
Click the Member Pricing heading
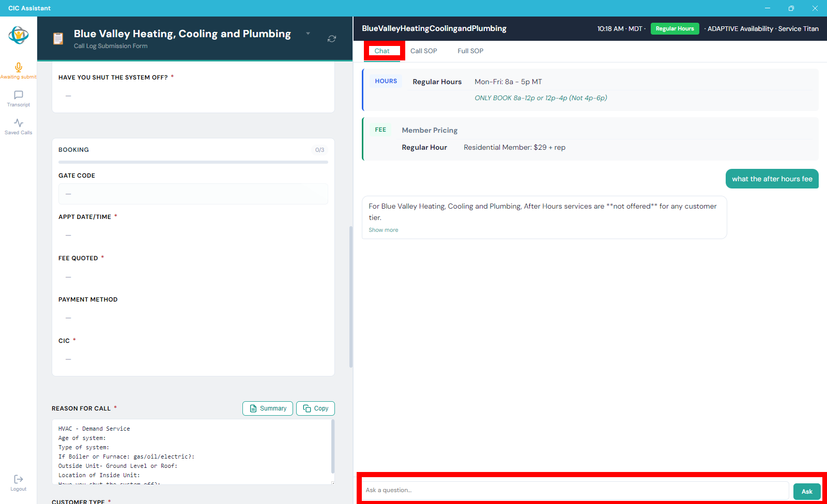tap(430, 130)
